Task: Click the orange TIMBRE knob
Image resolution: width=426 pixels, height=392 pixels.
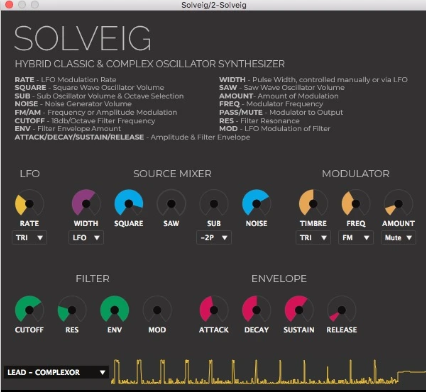Action: click(313, 203)
